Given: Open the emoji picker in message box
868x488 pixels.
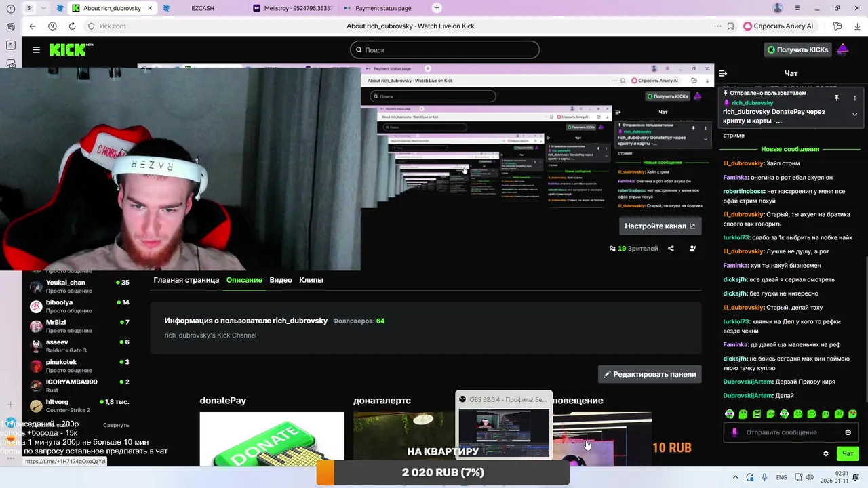Looking at the screenshot, I should tap(848, 432).
